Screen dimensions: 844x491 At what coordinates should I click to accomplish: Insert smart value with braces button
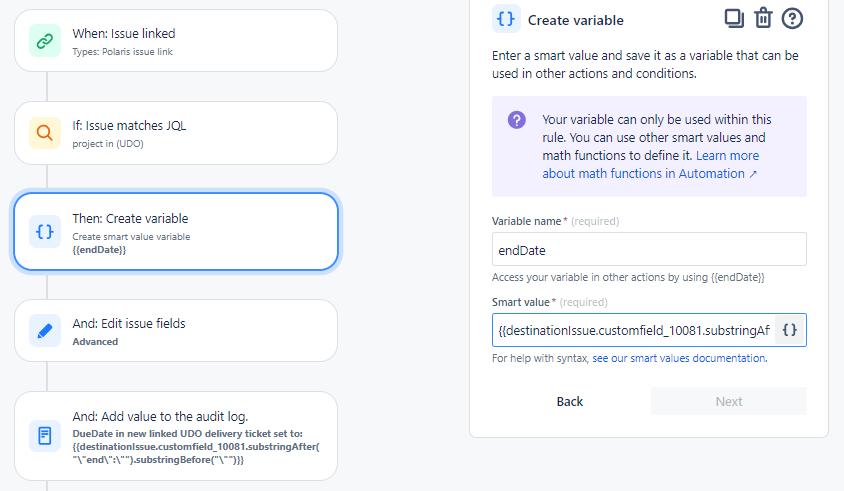(790, 330)
